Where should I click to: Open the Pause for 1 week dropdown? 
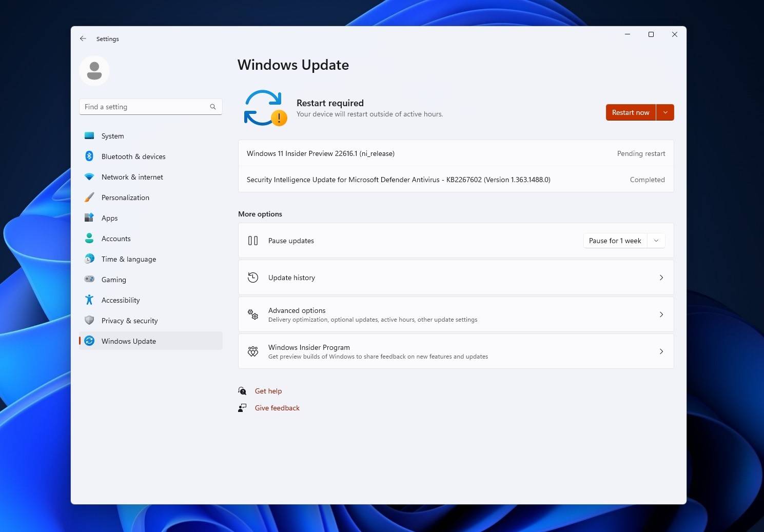[x=656, y=240]
